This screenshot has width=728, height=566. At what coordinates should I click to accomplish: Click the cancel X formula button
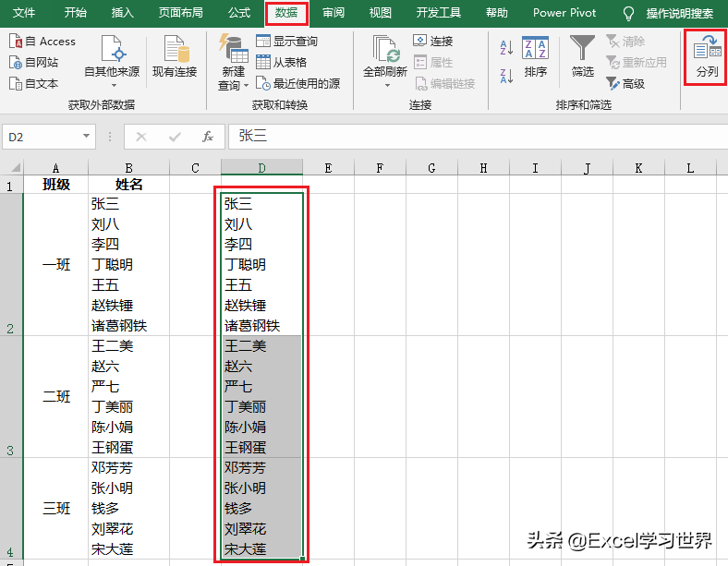click(141, 137)
